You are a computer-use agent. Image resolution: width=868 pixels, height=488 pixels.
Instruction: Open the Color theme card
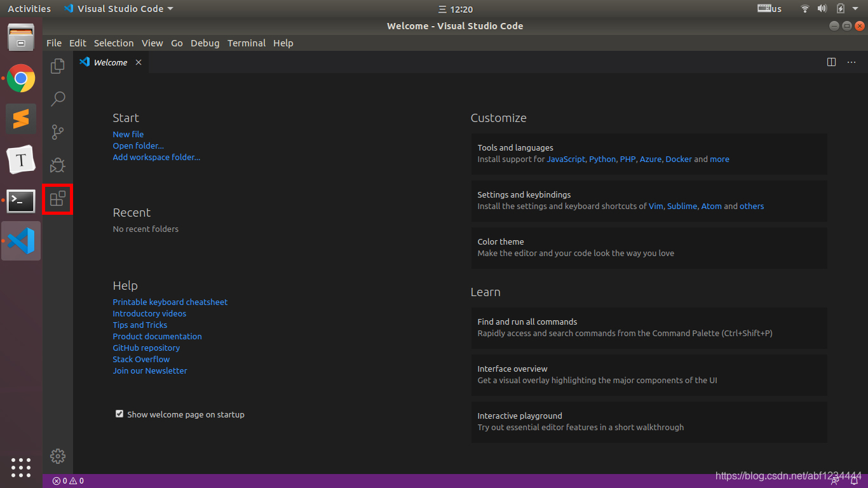(649, 247)
